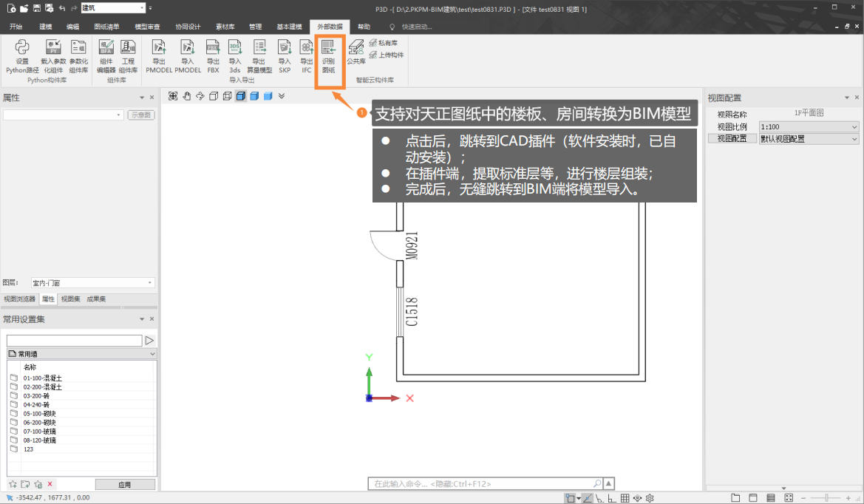Open the 视图集 panel tab
The height and width of the screenshot is (504, 864).
coord(71,299)
